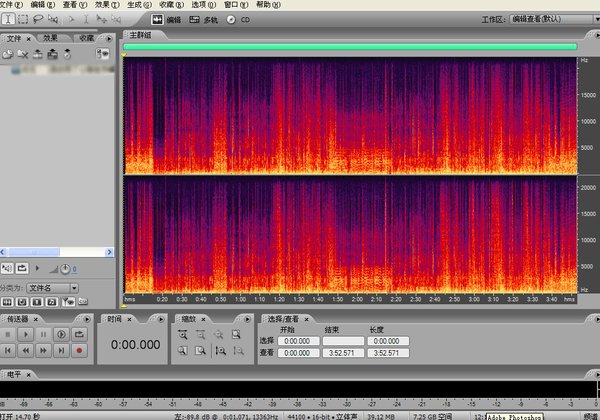Viewport: 600px width, 420px height.
Task: Toggle Auto-Play in the Files panel
Action: pyautogui.click(x=7, y=268)
